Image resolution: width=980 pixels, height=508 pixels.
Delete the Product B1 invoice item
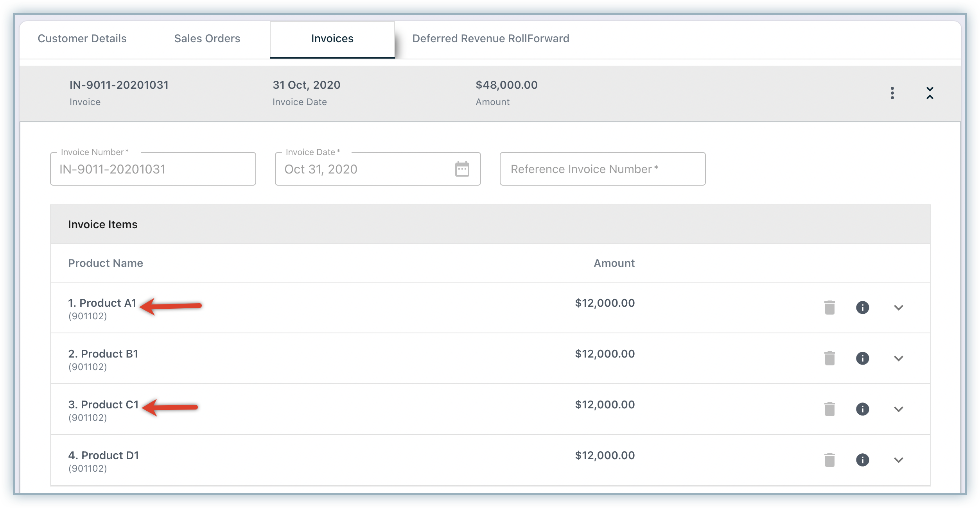click(x=829, y=358)
